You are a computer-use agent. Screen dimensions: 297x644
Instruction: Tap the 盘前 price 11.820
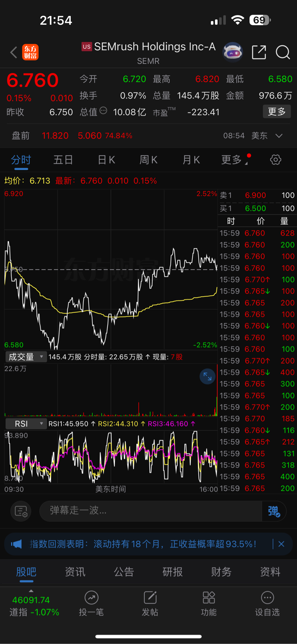coord(55,136)
